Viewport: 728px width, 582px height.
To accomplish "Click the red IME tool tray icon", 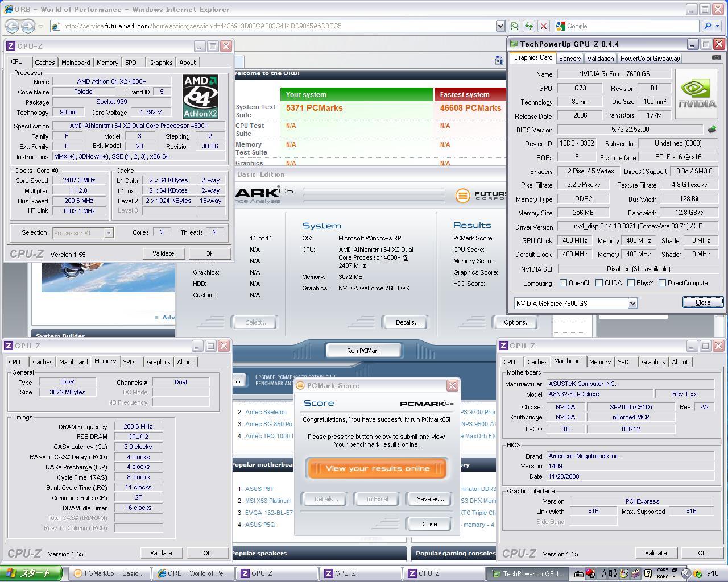I will [590, 573].
